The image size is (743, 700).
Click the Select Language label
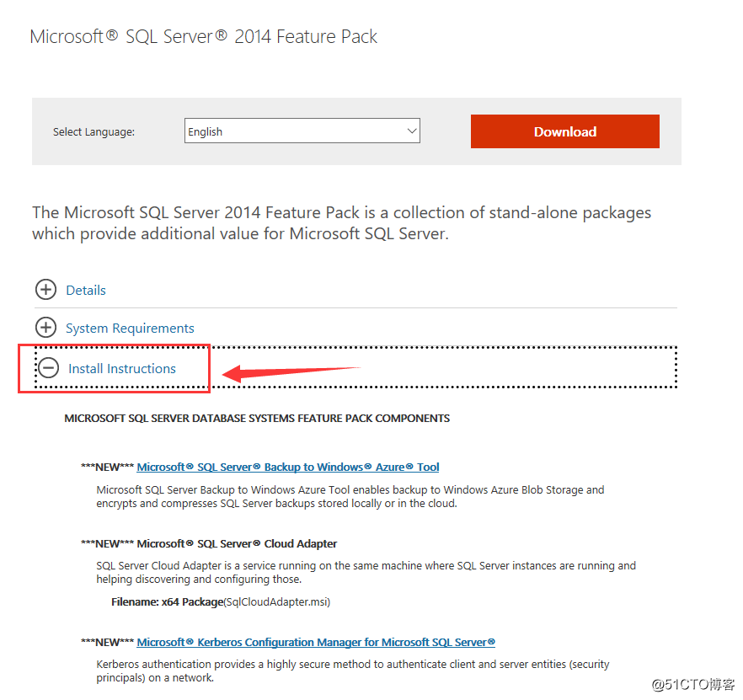94,131
